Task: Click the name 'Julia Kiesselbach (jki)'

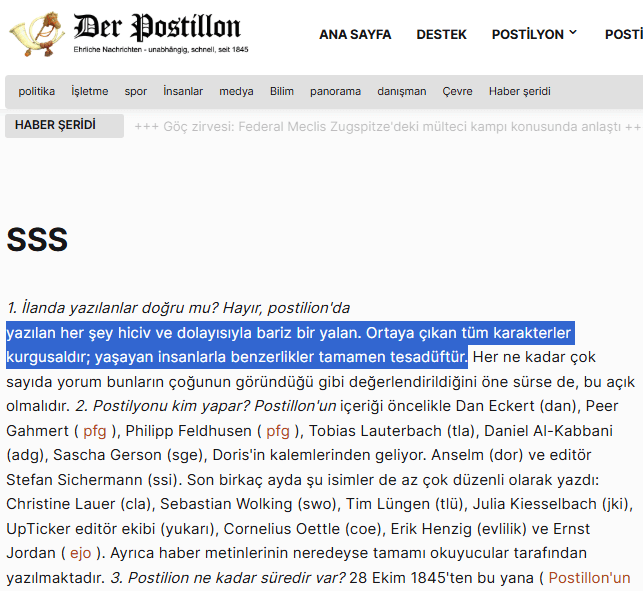Action: 550,504
